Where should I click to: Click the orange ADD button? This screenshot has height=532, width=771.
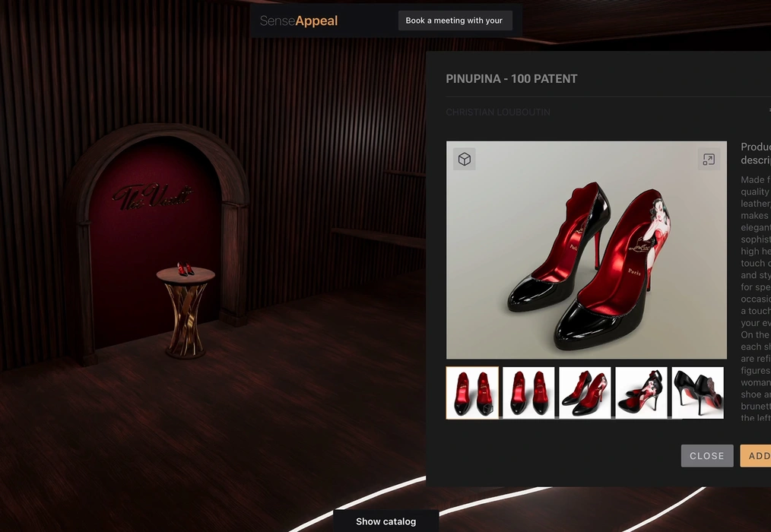coord(757,456)
